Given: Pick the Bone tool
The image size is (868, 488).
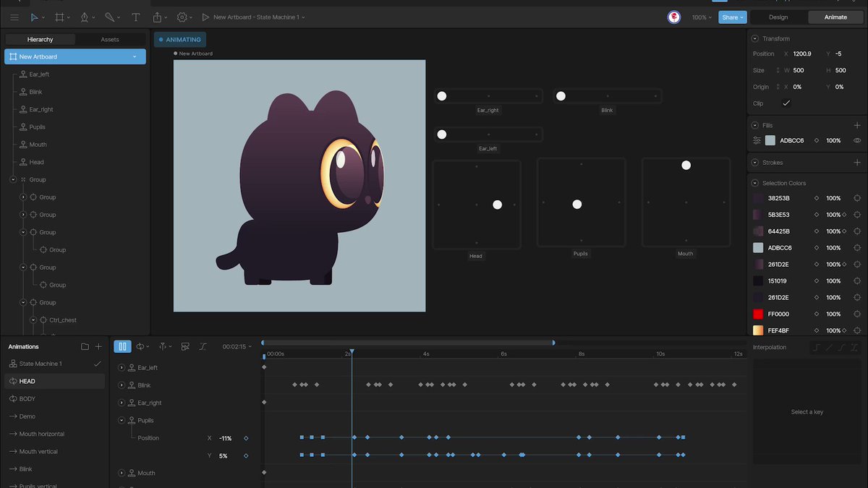Looking at the screenshot, I should pos(109,17).
